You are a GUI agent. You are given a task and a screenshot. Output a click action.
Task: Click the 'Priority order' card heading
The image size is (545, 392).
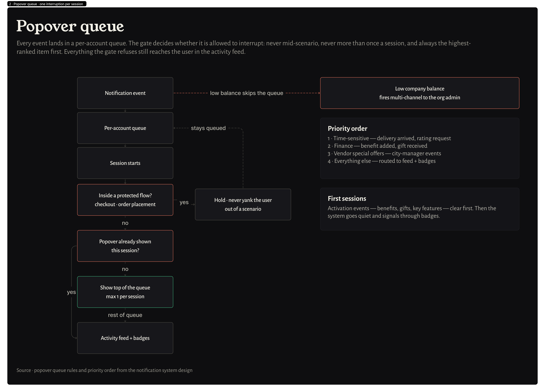tap(347, 129)
